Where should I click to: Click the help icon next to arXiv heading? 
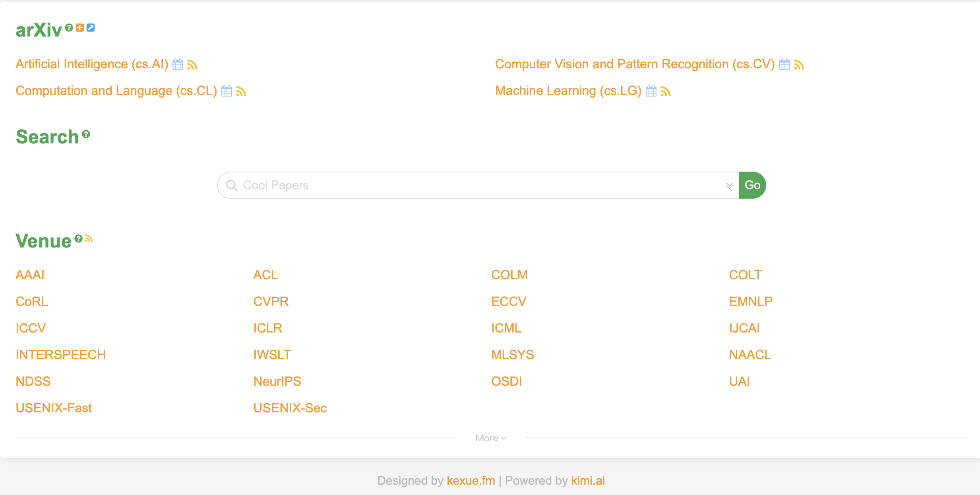pyautogui.click(x=69, y=27)
